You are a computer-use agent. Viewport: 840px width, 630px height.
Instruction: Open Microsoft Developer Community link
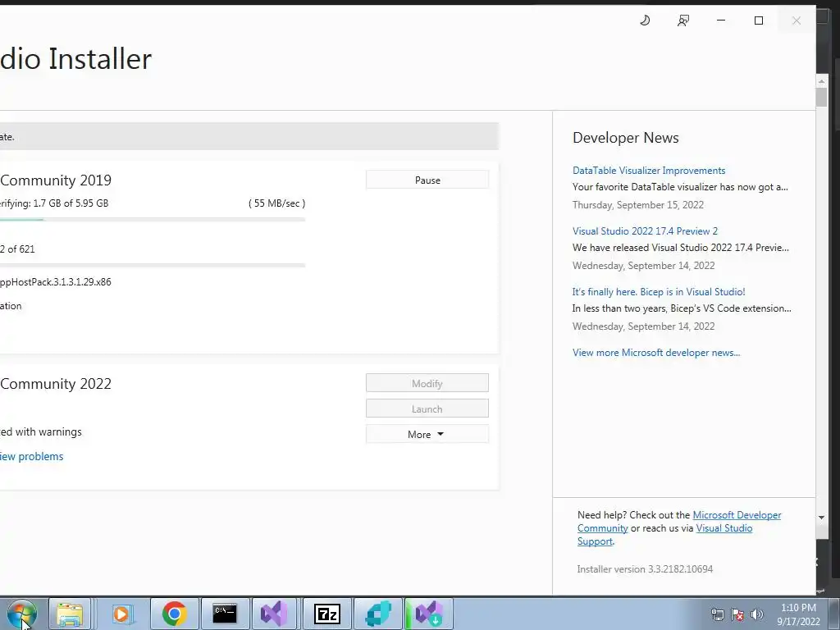(x=737, y=515)
